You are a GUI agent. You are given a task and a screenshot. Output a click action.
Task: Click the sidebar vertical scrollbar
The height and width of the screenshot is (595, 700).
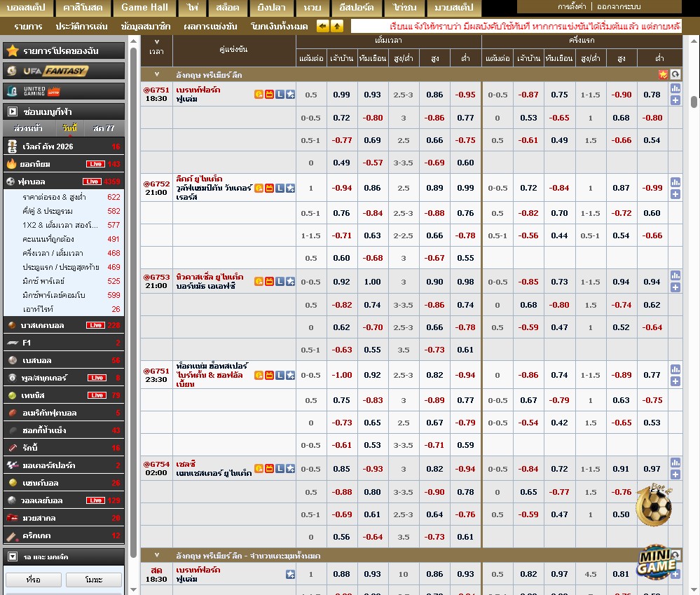pyautogui.click(x=133, y=303)
